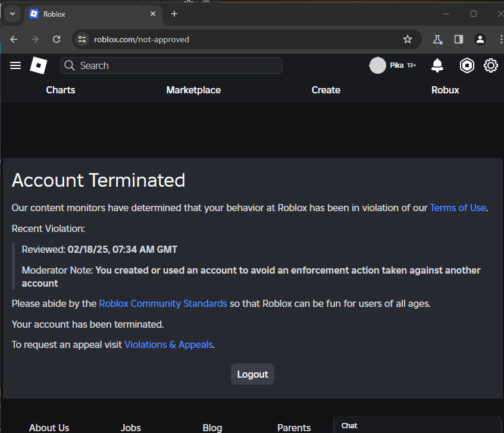Go back with the browser back arrow
The image size is (504, 433).
click(x=14, y=39)
